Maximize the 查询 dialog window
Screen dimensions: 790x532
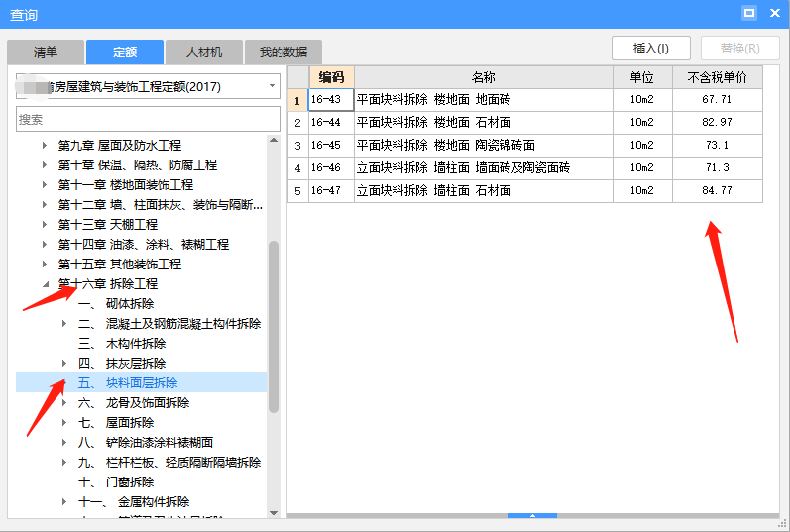[x=749, y=13]
